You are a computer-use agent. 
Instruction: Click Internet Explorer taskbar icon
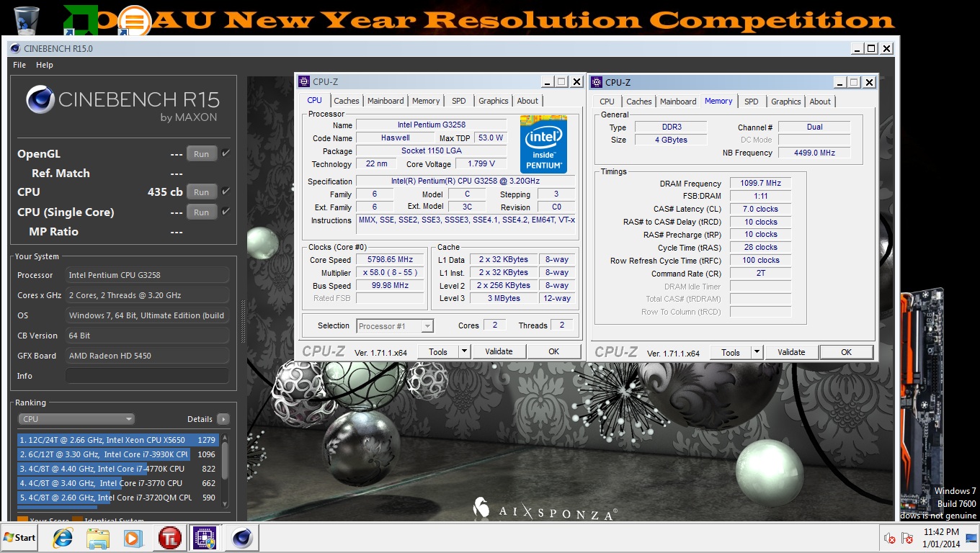coord(63,538)
